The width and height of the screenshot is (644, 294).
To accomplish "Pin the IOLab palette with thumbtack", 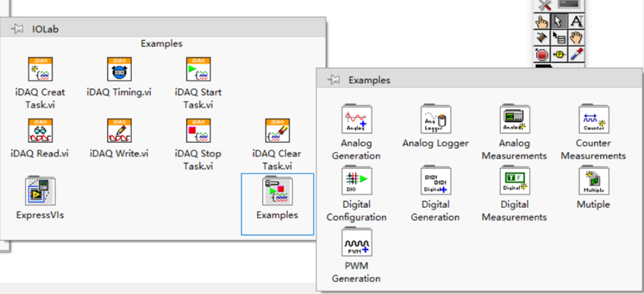I will [17, 29].
